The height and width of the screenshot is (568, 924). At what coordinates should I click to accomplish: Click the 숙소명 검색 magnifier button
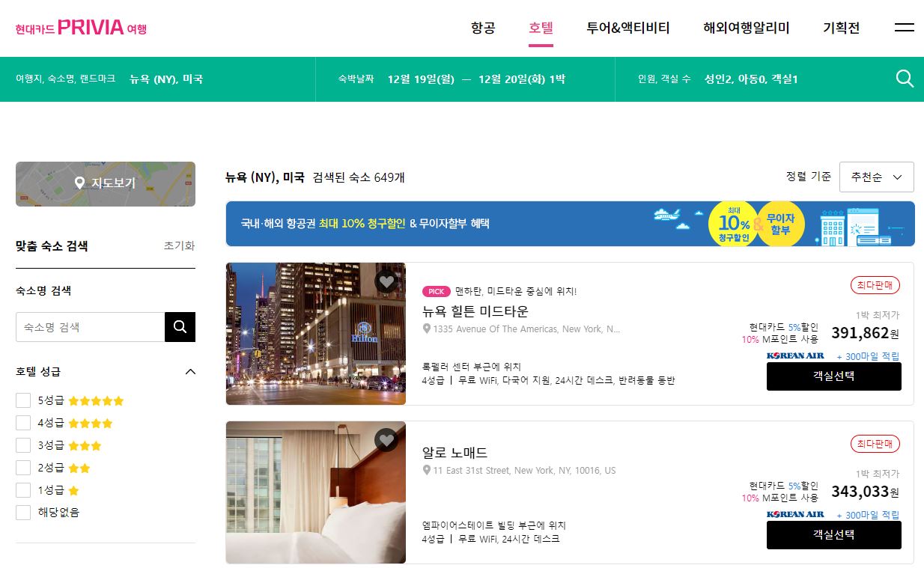point(180,327)
